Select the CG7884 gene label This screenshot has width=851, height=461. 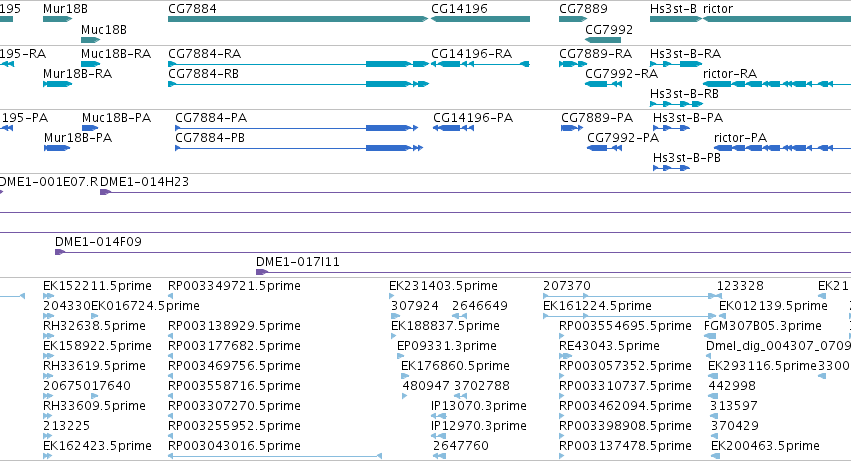pyautogui.click(x=192, y=9)
